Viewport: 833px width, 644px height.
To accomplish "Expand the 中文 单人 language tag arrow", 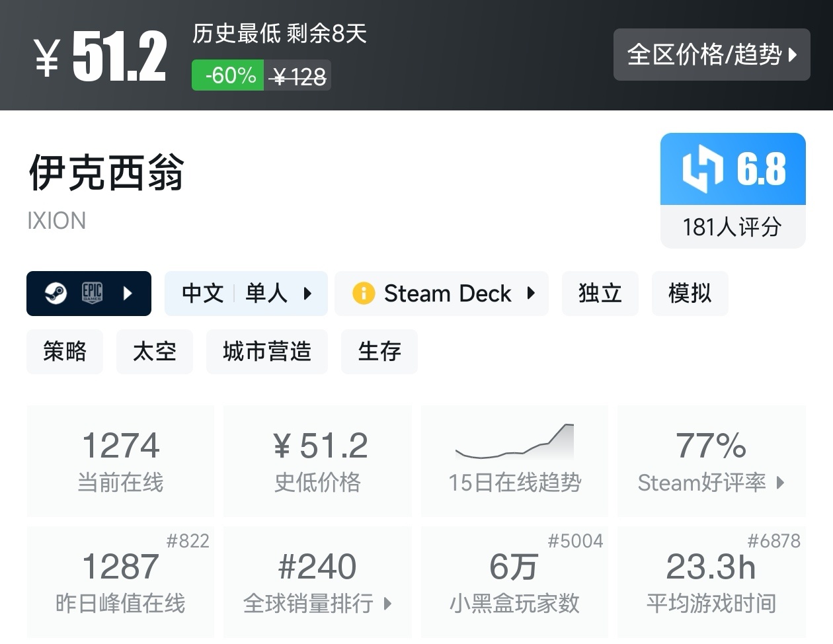I will point(307,293).
